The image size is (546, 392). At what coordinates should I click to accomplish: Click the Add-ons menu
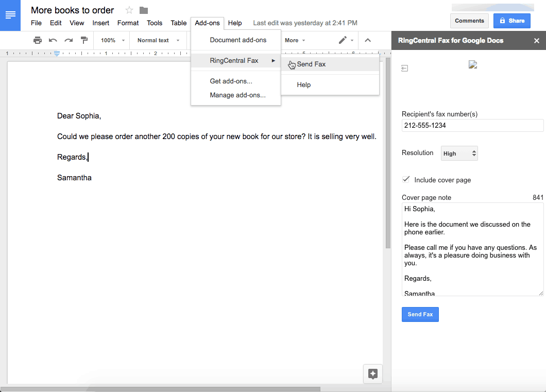[207, 23]
